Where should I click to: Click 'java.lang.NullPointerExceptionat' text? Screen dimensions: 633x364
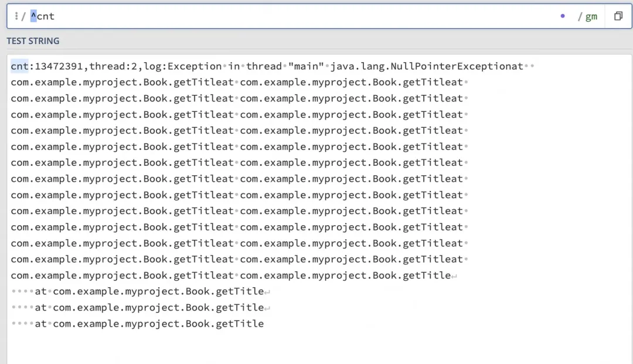click(x=427, y=66)
